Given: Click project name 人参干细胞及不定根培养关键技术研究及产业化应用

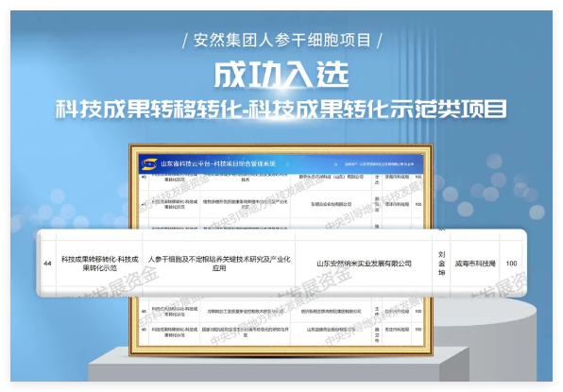Looking at the screenshot, I should pos(219,264).
